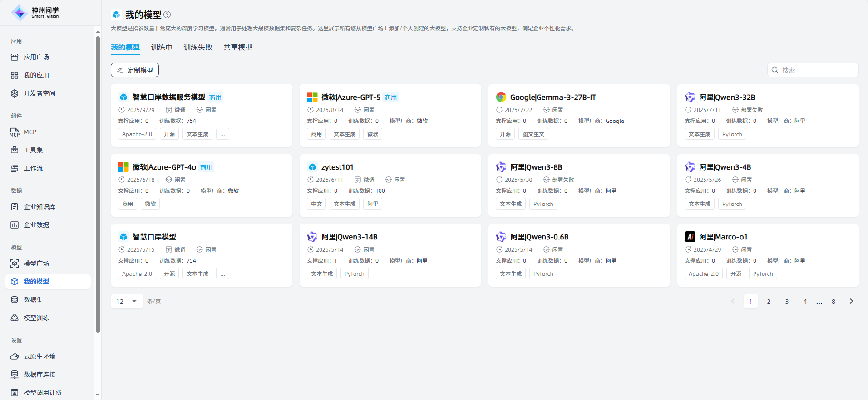Click the help icon beside 我的模型 title
The height and width of the screenshot is (400, 868).
pos(167,15)
